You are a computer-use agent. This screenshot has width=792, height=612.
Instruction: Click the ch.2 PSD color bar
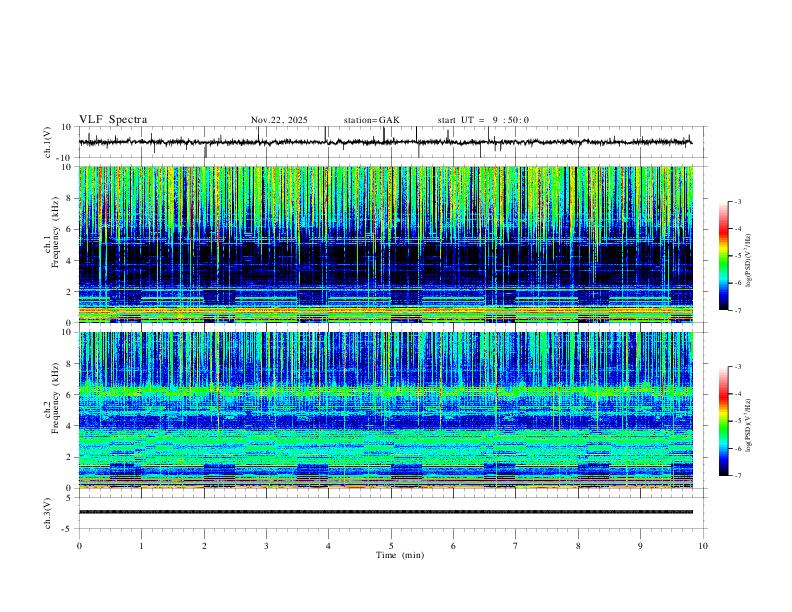coord(724,421)
